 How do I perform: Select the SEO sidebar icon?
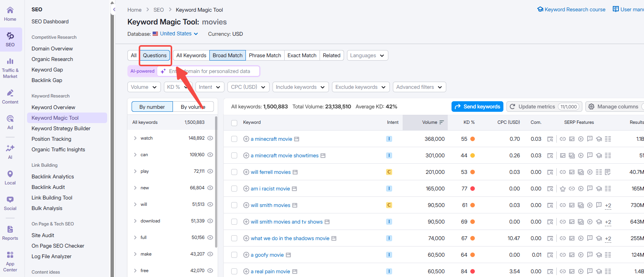point(10,39)
